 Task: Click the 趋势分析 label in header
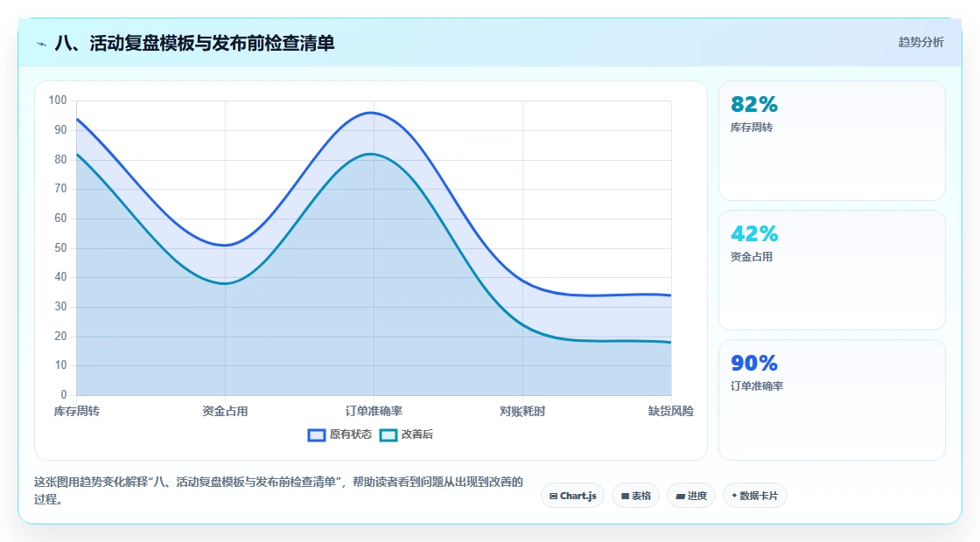(920, 43)
